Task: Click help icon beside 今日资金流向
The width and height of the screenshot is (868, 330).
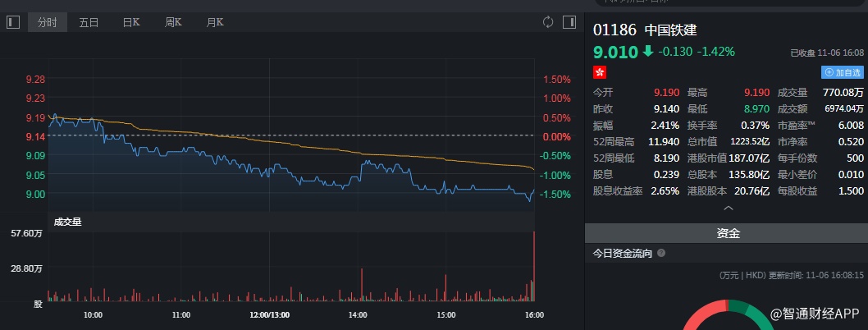Action: pyautogui.click(x=661, y=254)
